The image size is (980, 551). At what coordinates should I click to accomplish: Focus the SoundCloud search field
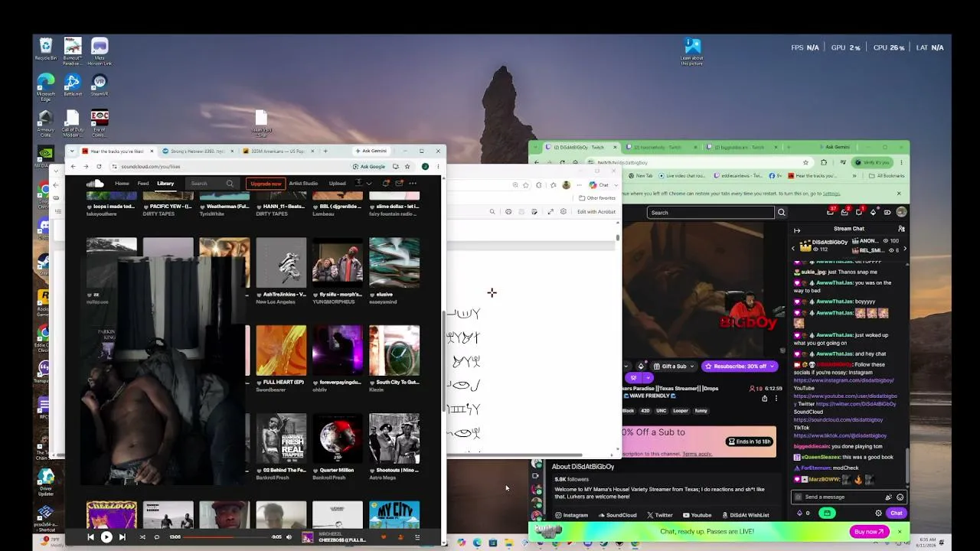click(x=212, y=184)
